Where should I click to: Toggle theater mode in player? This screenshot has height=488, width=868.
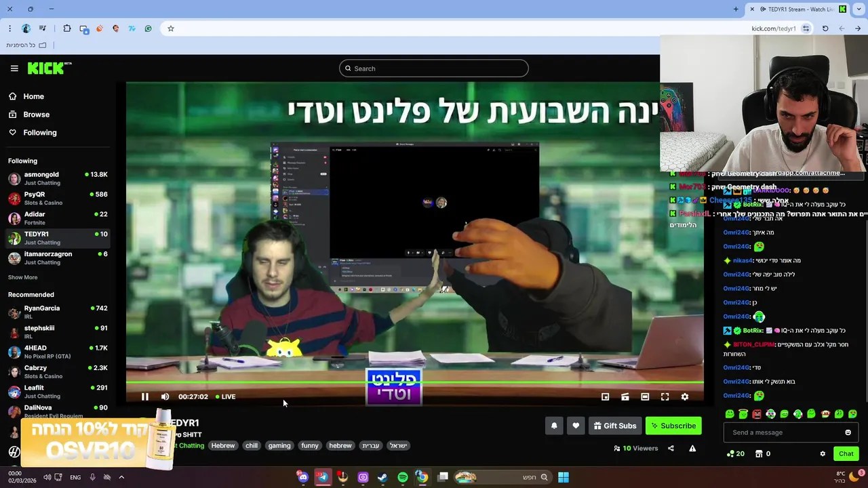pyautogui.click(x=645, y=396)
